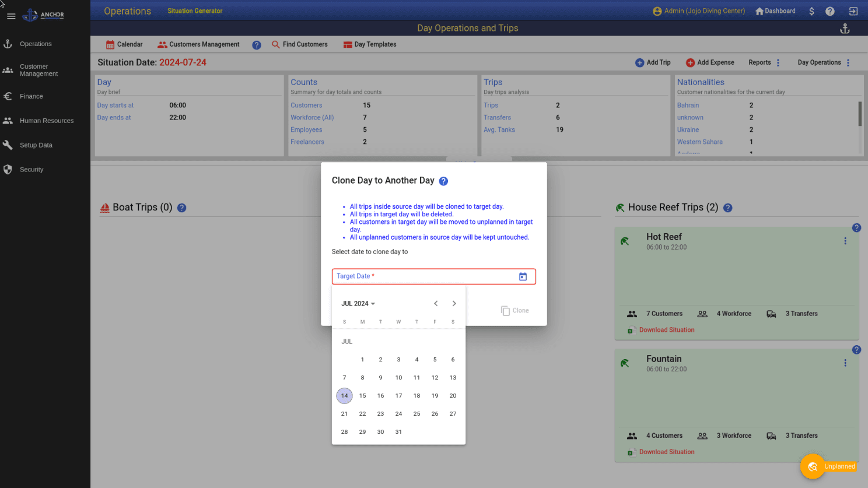Open the Calendar view

(x=124, y=44)
